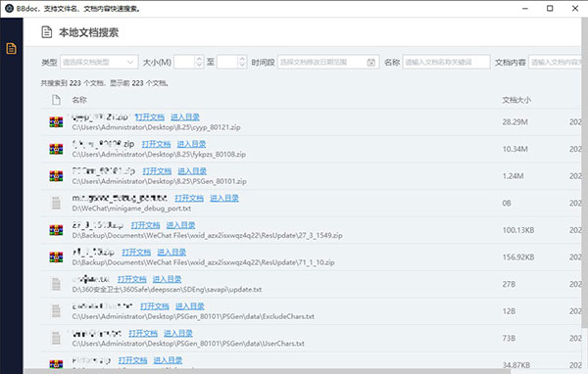This screenshot has height=374, width=588.
Task: Click 进入目录 for 71_1_10.zip
Action: [x=171, y=252]
